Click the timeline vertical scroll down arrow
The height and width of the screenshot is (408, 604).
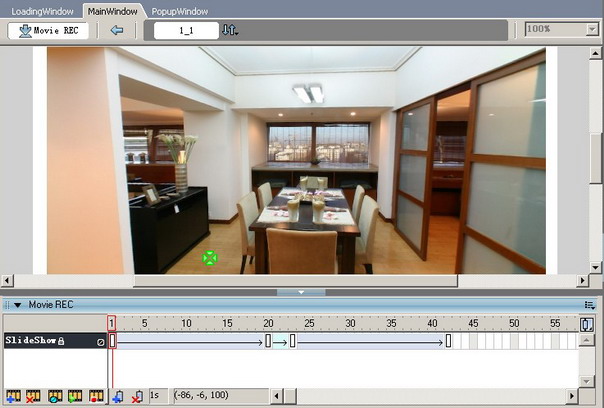586,381
